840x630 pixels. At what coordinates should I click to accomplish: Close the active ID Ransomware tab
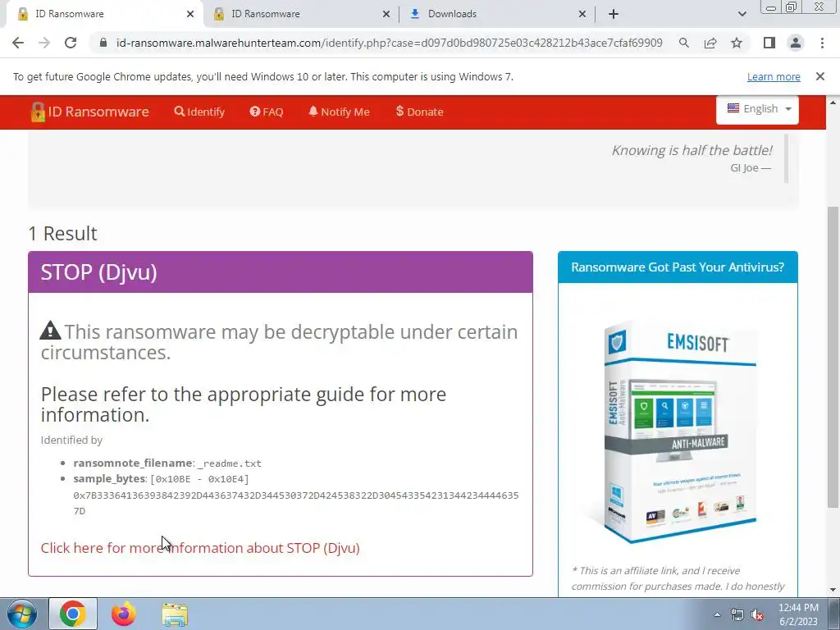point(190,14)
